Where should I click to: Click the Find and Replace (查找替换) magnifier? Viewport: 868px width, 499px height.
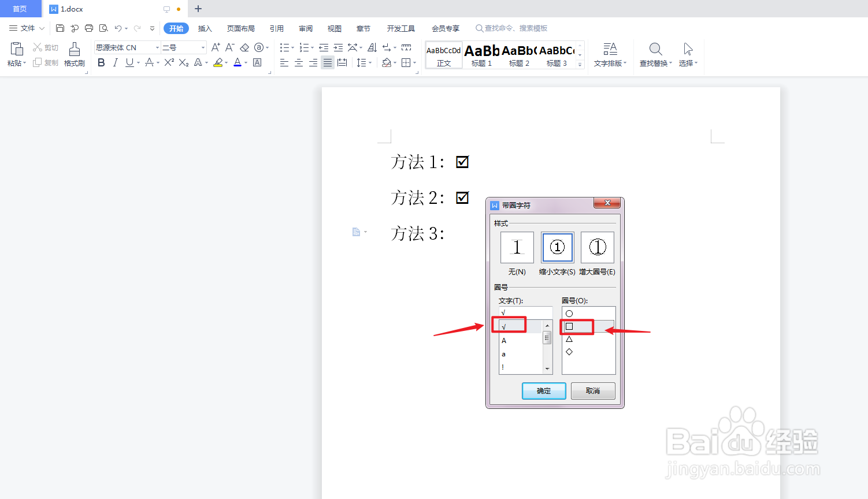[x=655, y=49]
